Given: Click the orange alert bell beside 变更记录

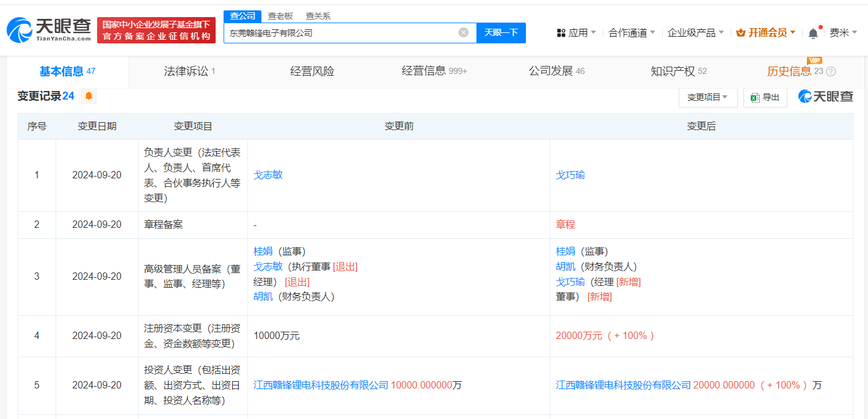Looking at the screenshot, I should pyautogui.click(x=89, y=96).
